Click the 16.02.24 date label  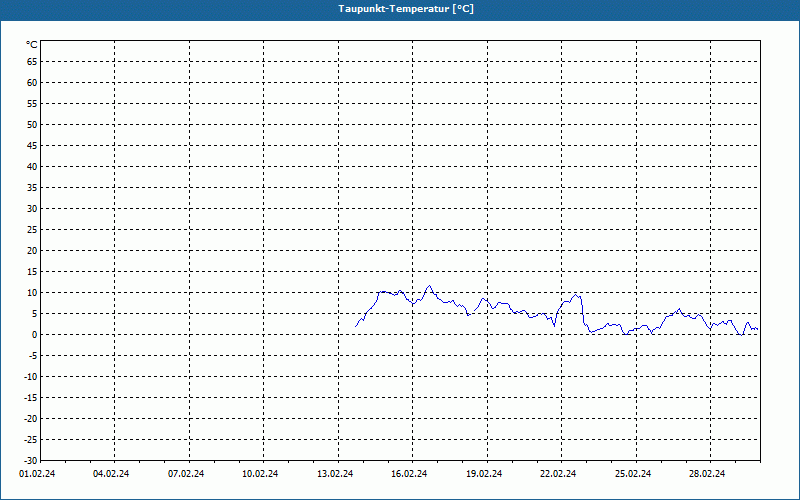coord(409,474)
